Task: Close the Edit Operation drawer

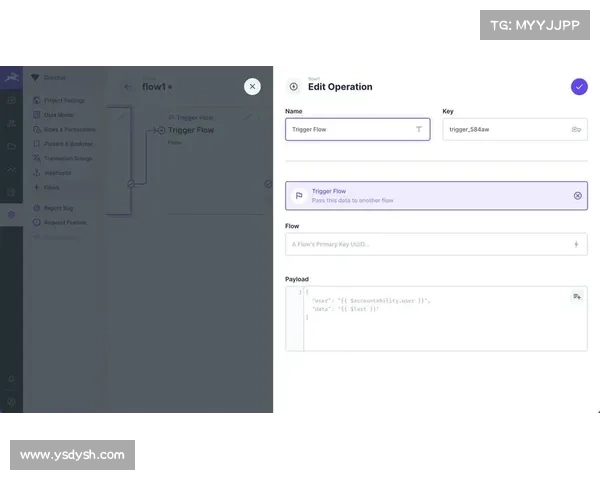Action: (252, 87)
